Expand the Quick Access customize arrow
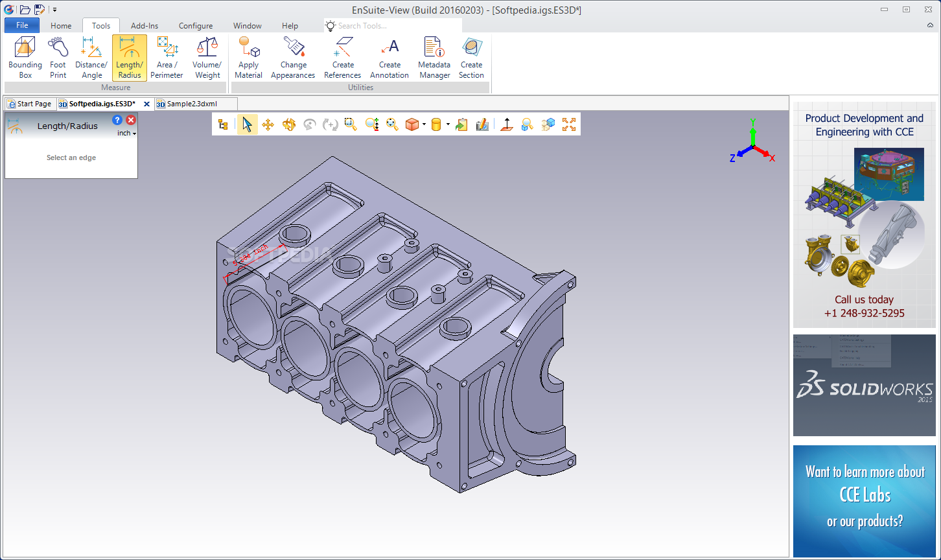Image resolution: width=941 pixels, height=560 pixels. click(x=54, y=10)
